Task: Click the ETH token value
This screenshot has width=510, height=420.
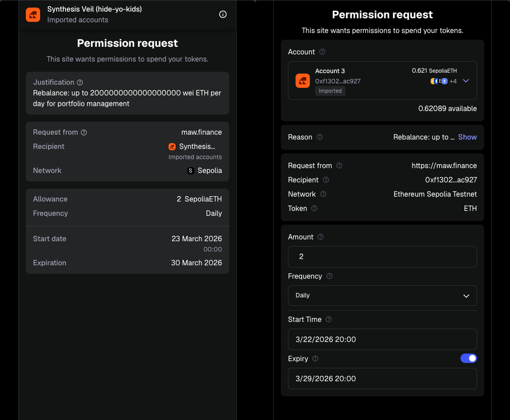Action: click(x=470, y=209)
